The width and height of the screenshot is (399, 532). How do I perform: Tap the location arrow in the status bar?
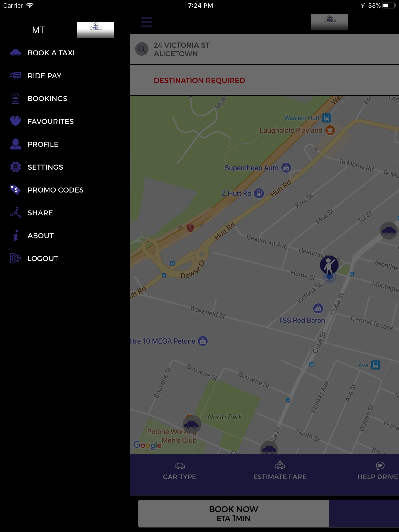pos(362,5)
